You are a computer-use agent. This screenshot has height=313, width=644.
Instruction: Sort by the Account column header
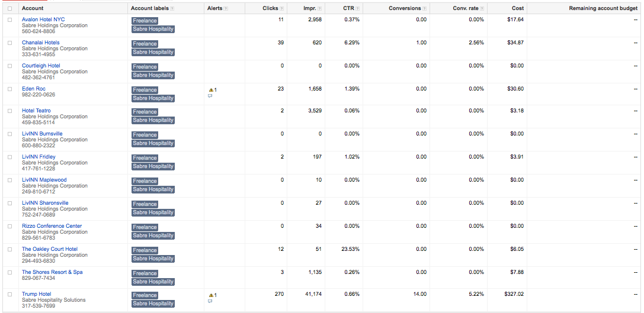coord(33,8)
